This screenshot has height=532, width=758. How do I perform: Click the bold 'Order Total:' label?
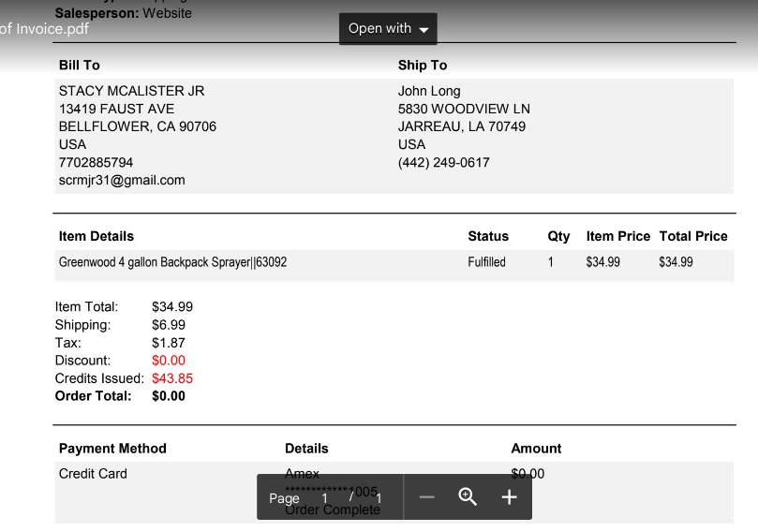93,396
